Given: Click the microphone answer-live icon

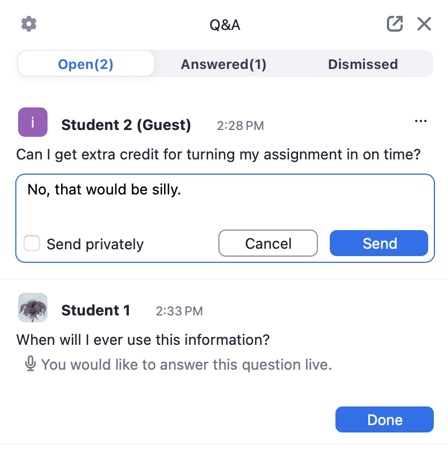Looking at the screenshot, I should pos(31,364).
